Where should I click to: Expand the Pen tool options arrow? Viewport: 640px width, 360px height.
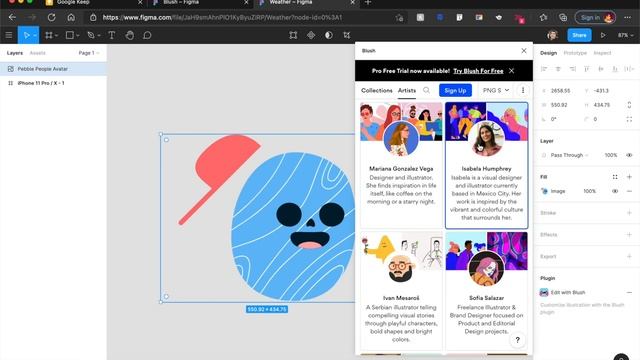[99, 36]
